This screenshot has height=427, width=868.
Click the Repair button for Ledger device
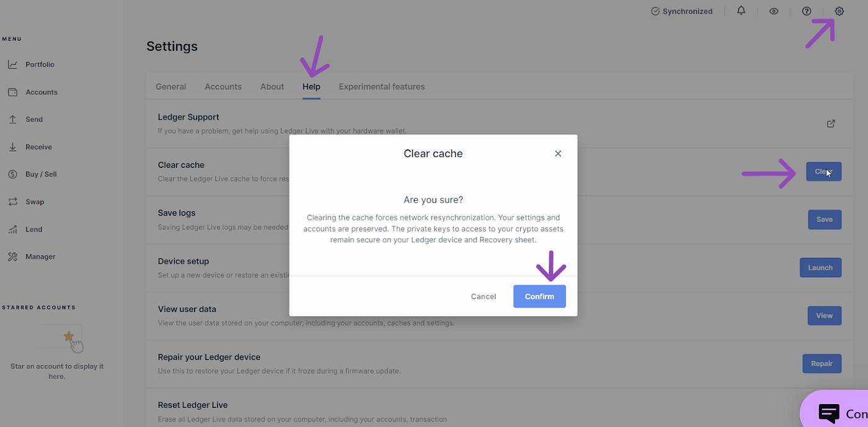tap(822, 363)
